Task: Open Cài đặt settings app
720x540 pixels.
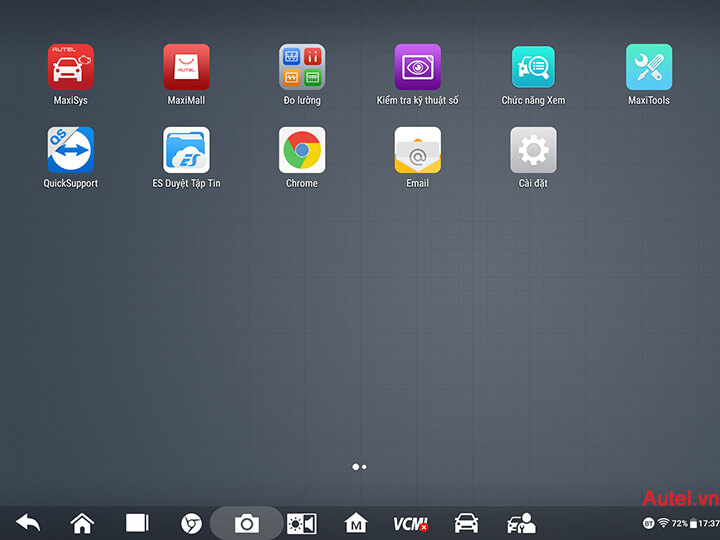Action: [x=534, y=150]
